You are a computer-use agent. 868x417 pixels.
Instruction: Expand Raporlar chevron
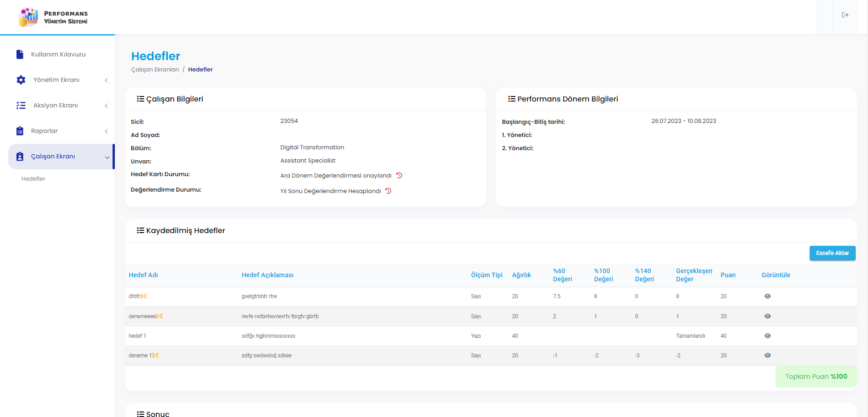tap(106, 131)
